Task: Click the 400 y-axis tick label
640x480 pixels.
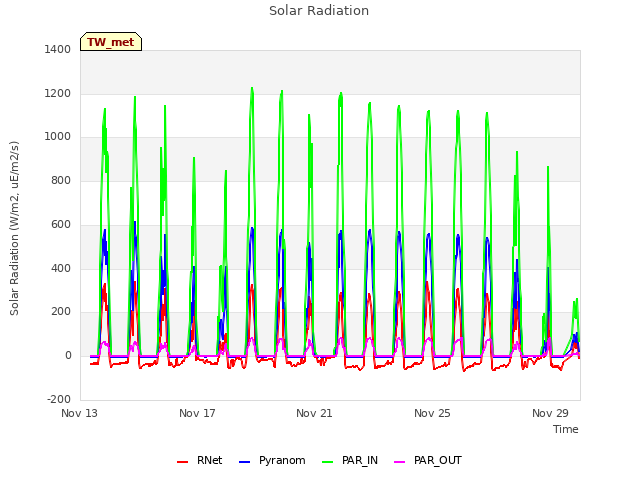Action: click(x=61, y=269)
